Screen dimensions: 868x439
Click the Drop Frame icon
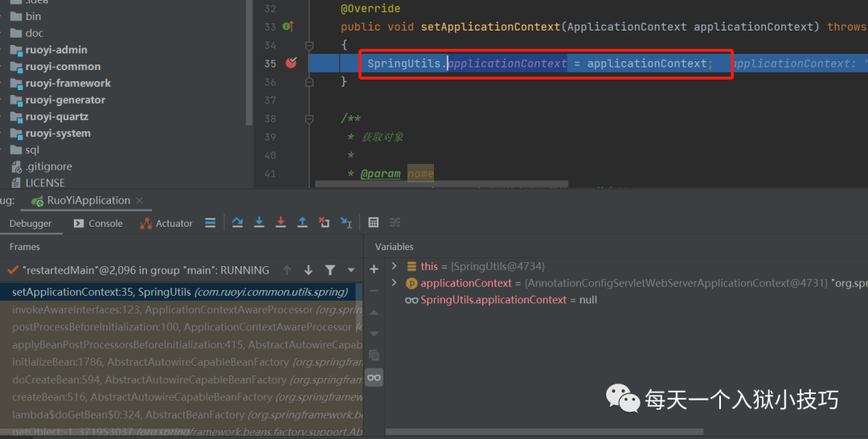[324, 223]
